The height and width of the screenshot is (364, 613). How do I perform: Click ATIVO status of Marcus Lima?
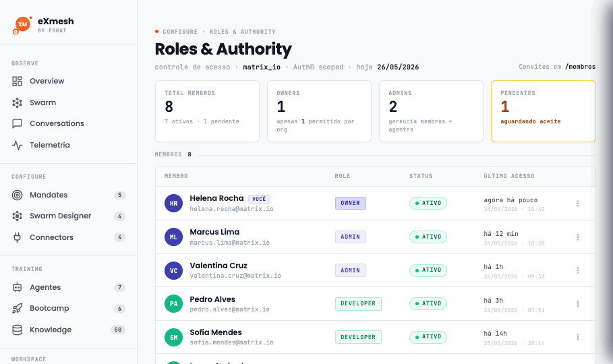(x=428, y=237)
